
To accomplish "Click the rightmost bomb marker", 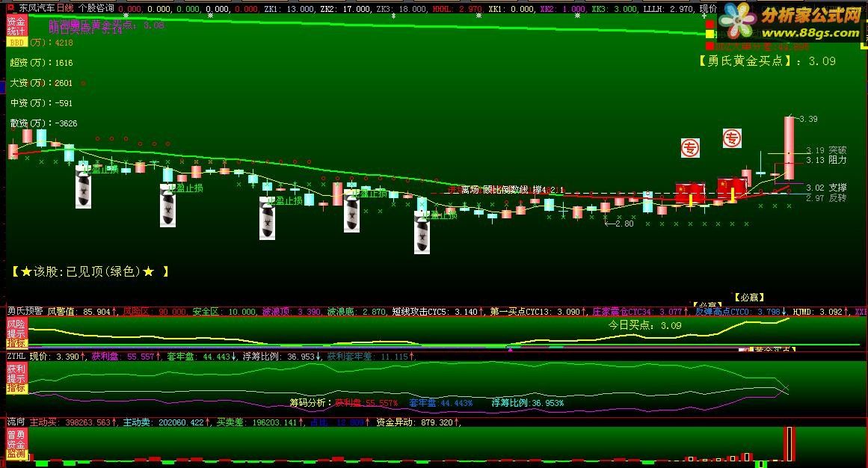I will pos(422,232).
